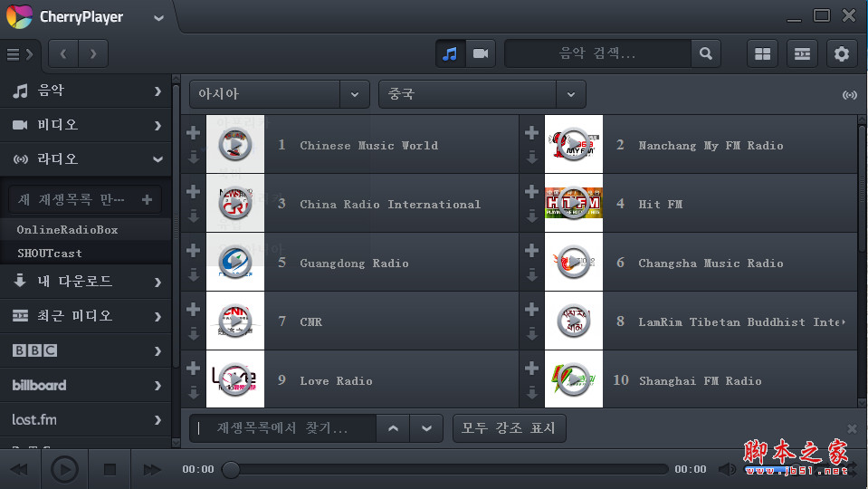Add CNR to playlist
Image resolution: width=868 pixels, height=489 pixels.
(193, 309)
